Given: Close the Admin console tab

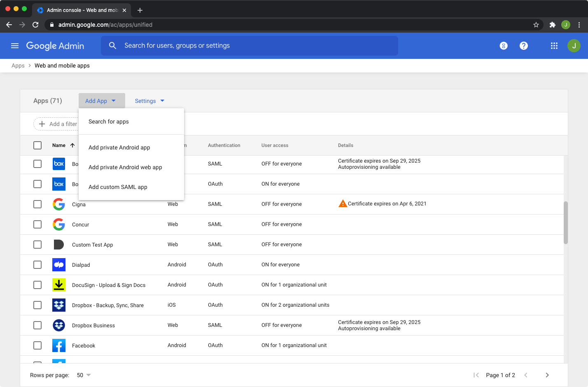Looking at the screenshot, I should pos(124,10).
